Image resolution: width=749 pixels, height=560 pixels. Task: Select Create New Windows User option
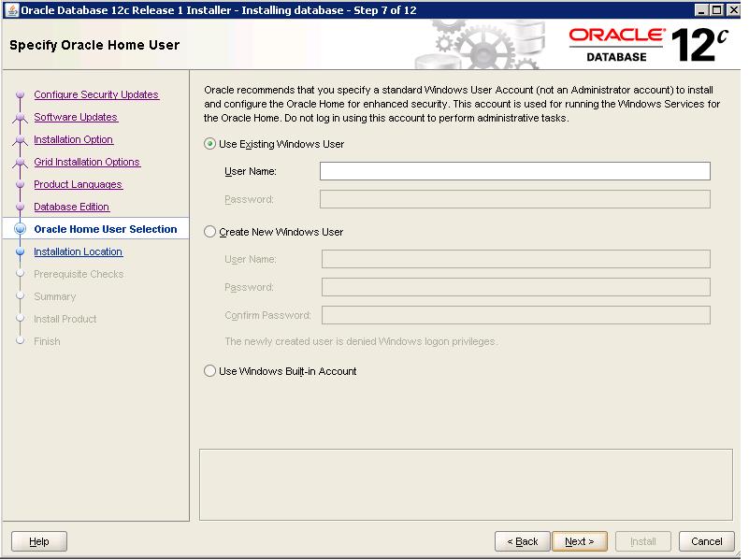pos(210,232)
